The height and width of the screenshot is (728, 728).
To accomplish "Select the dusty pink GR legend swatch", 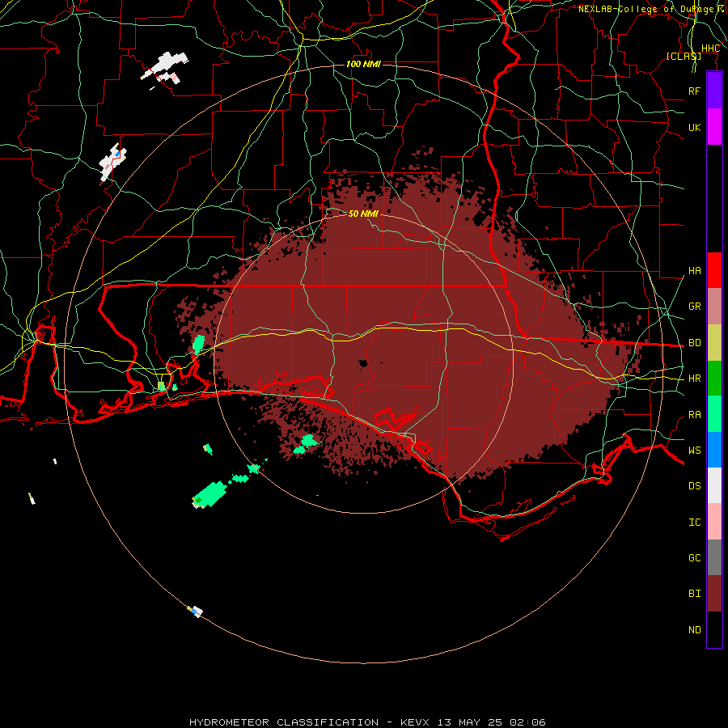I will coord(714,307).
